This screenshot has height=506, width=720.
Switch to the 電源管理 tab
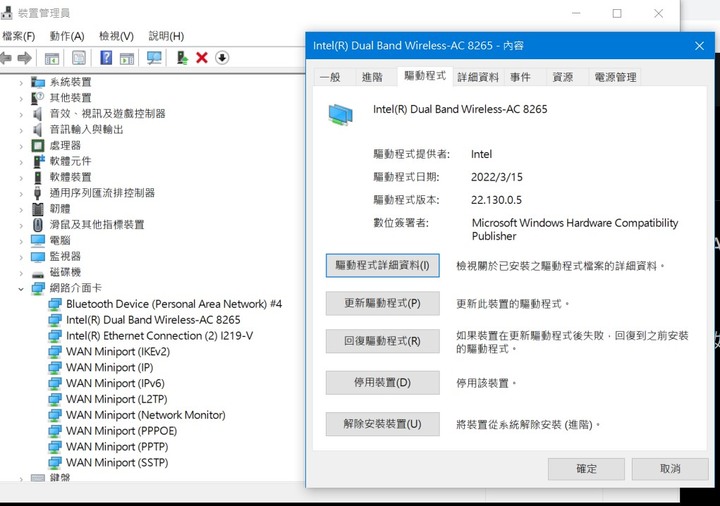pyautogui.click(x=615, y=77)
